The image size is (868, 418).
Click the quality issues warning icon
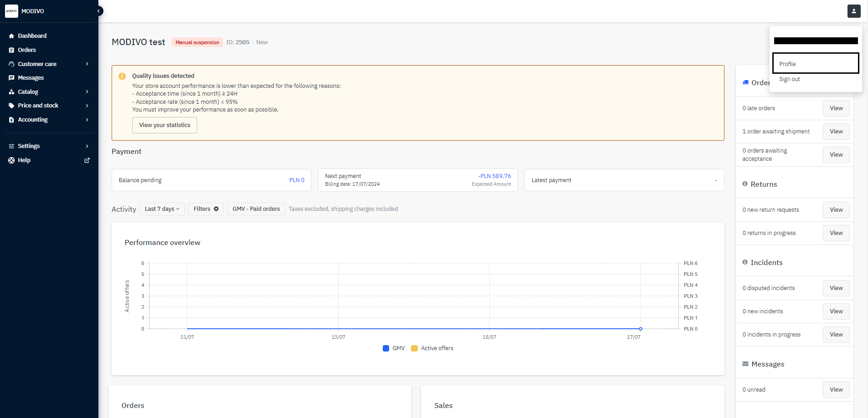point(122,76)
